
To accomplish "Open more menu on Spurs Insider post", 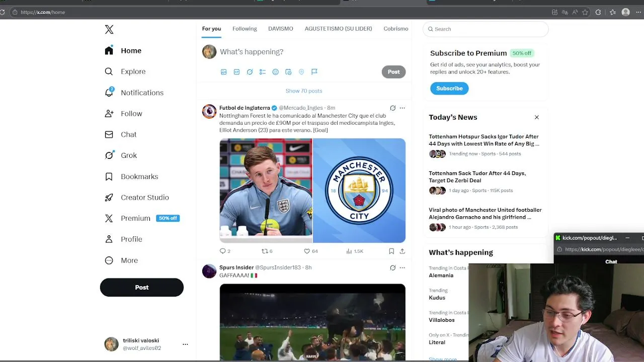I will [402, 267].
